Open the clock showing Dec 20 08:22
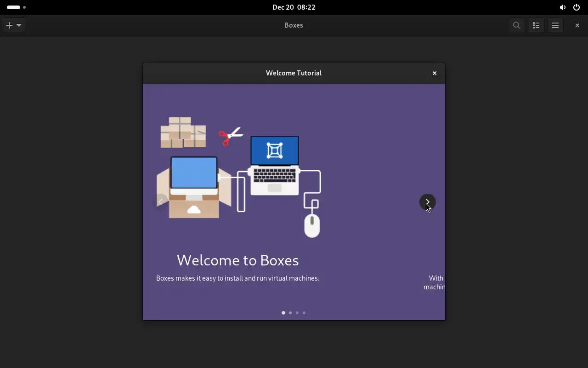The height and width of the screenshot is (368, 588). pos(294,7)
